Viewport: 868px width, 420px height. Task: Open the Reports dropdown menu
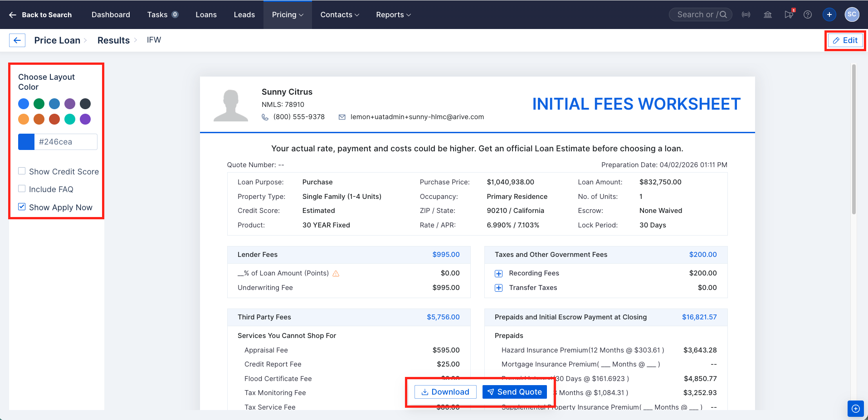[x=392, y=14]
